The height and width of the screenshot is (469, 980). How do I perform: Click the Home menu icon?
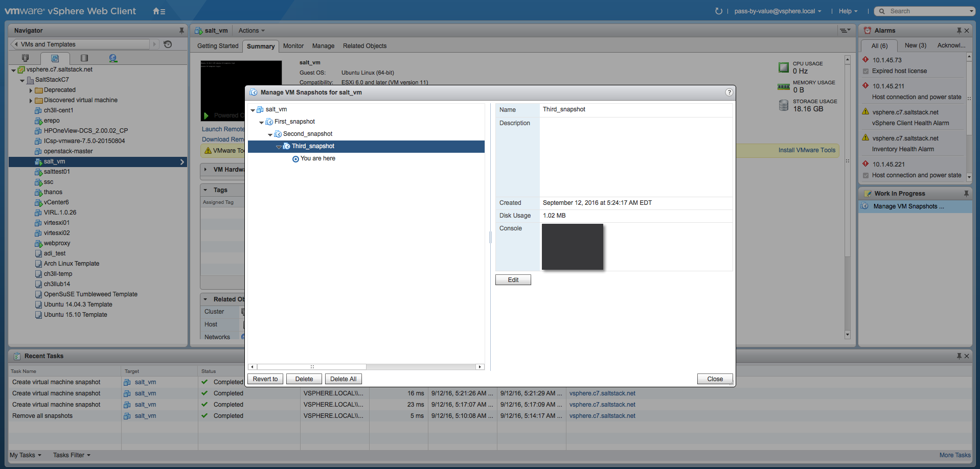click(158, 11)
